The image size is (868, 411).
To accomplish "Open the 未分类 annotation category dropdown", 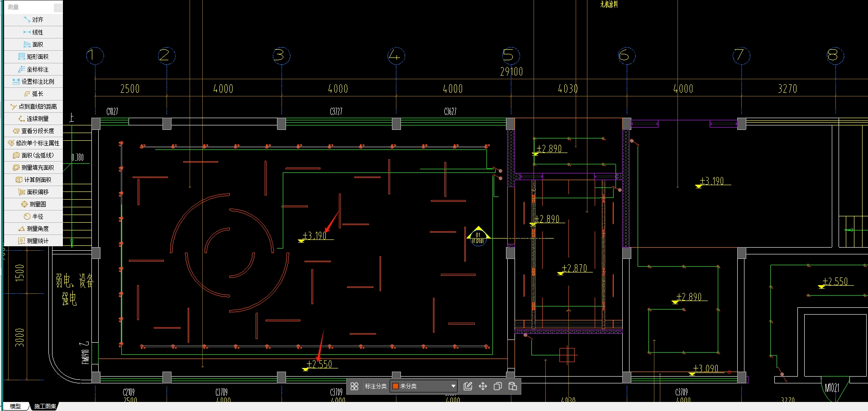I will pos(424,386).
